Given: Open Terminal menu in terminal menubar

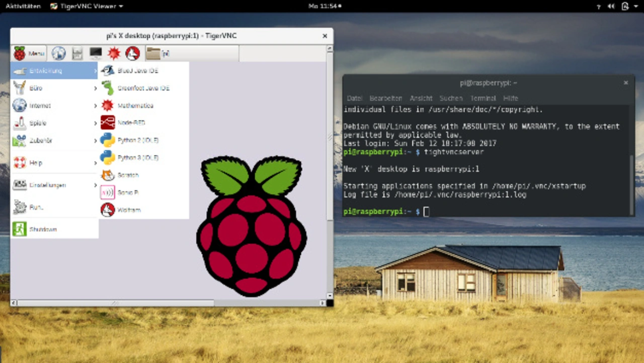Looking at the screenshot, I should click(x=483, y=98).
